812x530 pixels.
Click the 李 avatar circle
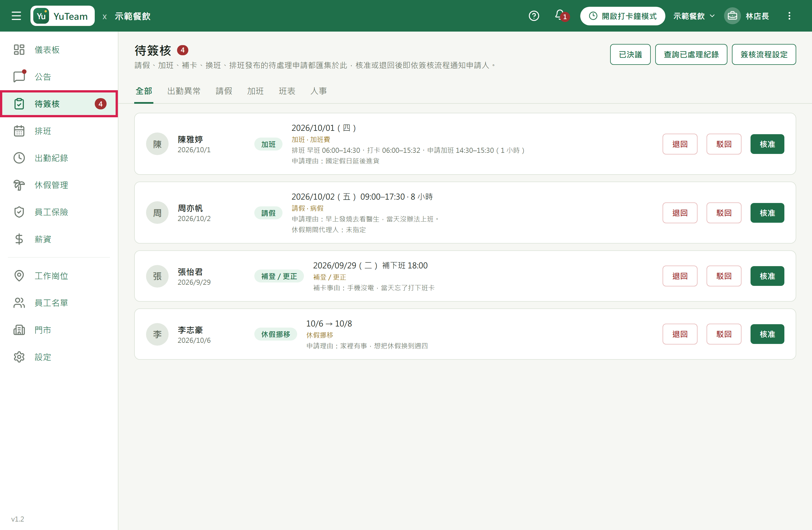[x=157, y=334]
